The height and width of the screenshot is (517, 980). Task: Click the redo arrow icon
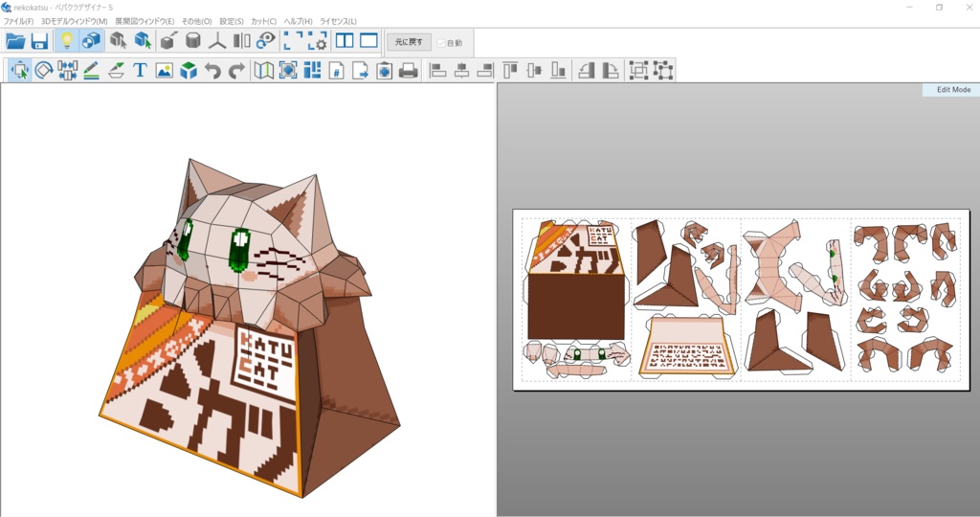click(x=236, y=71)
